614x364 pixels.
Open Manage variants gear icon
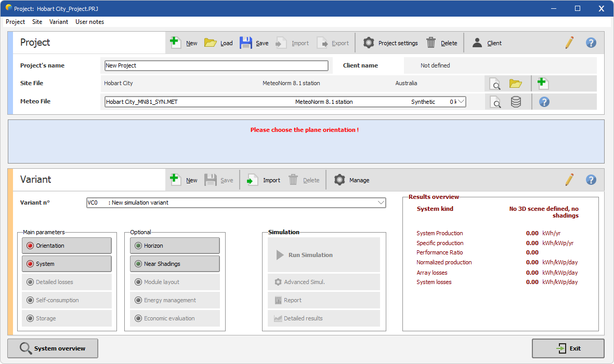click(x=339, y=180)
